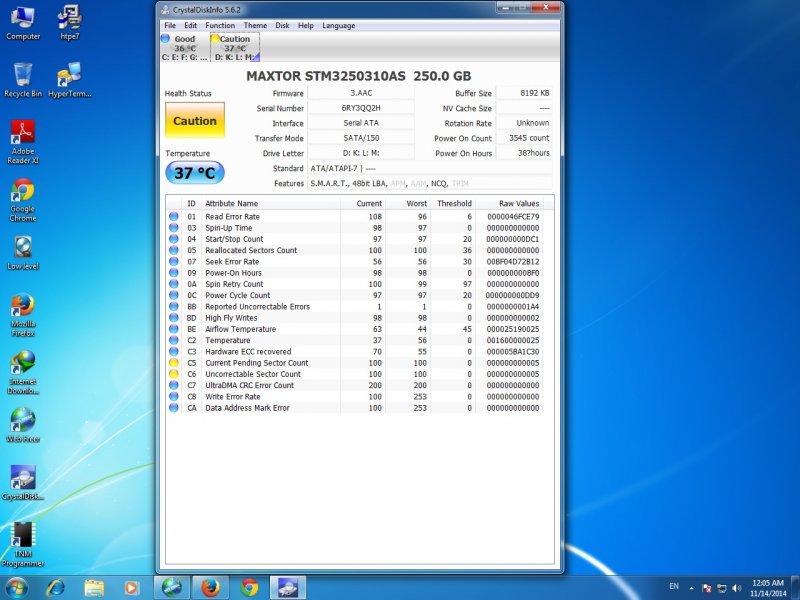This screenshot has width=800, height=600.
Task: Click the MAXTOR STM3250310AS drive title
Action: 358,76
